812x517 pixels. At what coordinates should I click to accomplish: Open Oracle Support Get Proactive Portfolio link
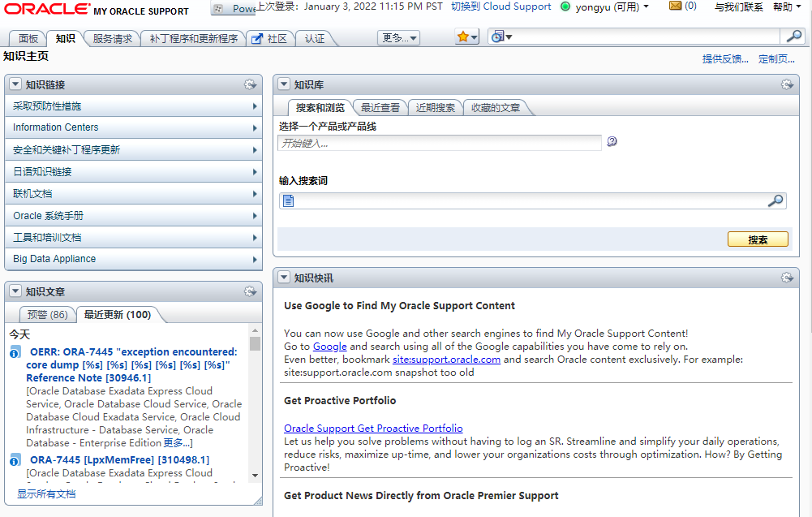coord(373,429)
